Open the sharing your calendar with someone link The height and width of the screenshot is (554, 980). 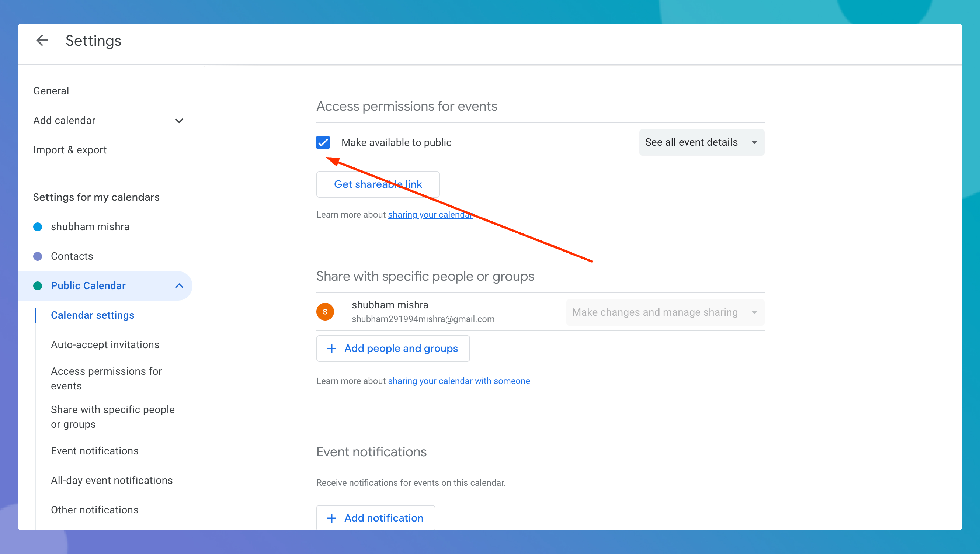[x=458, y=381]
